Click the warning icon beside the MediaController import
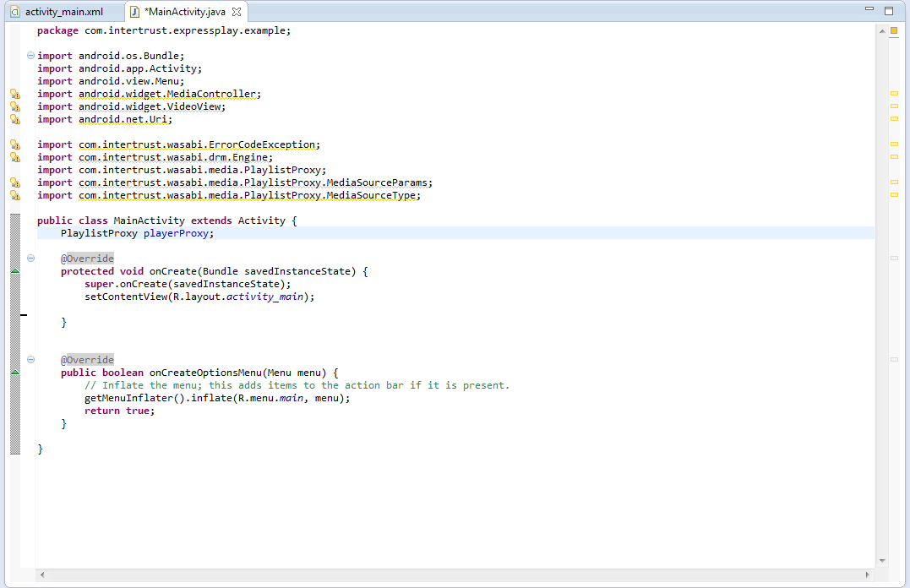The height and width of the screenshot is (588, 910). tap(14, 95)
